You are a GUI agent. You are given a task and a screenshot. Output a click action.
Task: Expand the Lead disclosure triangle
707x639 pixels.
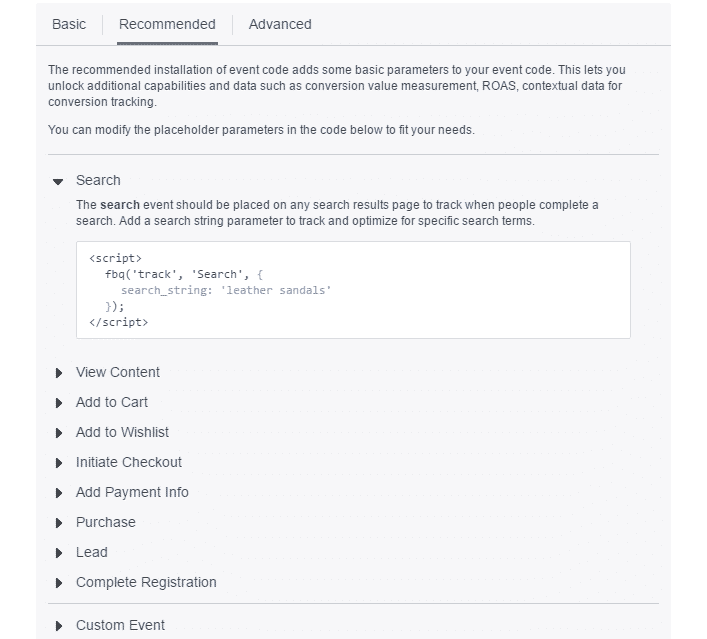tap(59, 553)
